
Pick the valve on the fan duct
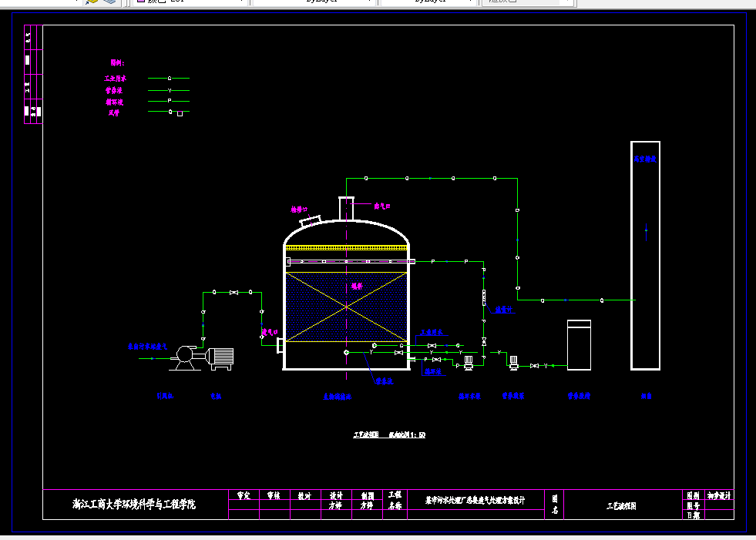point(234,293)
